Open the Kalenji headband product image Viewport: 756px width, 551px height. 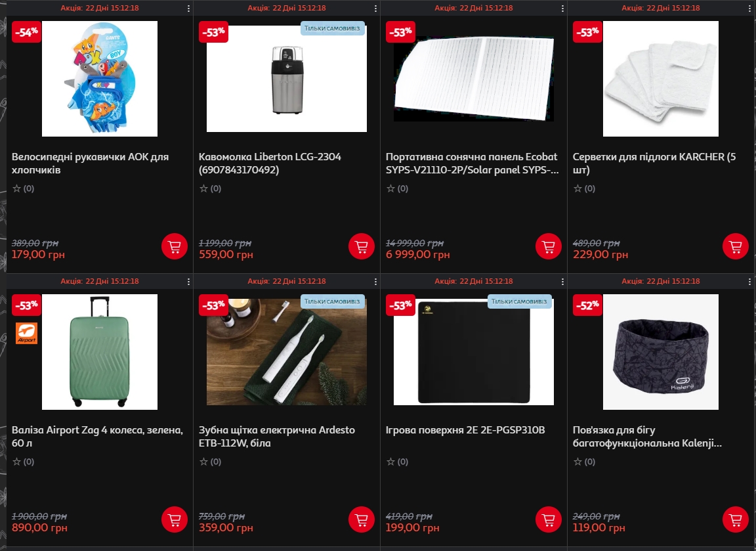(x=661, y=352)
